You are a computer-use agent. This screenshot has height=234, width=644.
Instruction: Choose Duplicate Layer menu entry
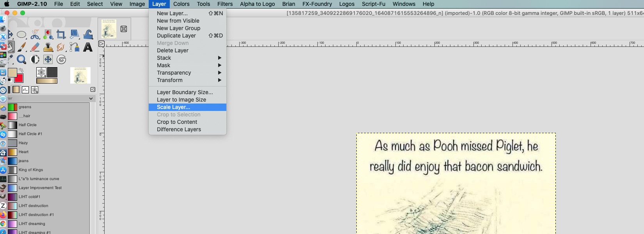click(187, 36)
